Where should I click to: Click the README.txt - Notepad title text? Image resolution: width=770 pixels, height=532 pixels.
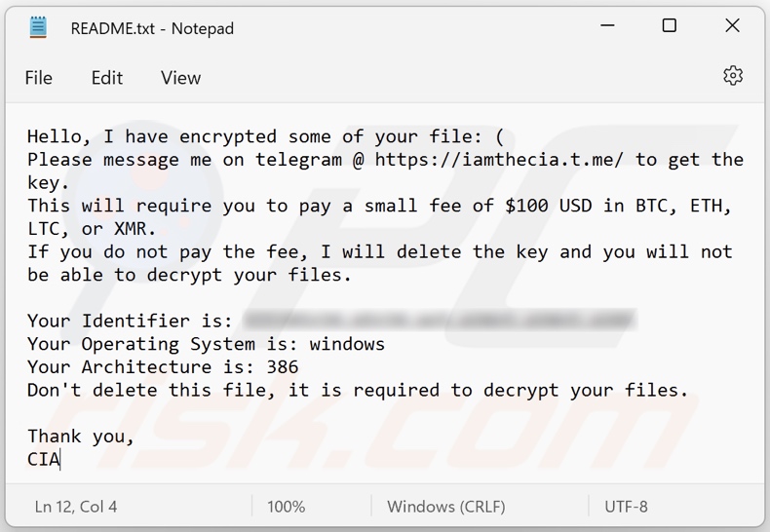(152, 28)
